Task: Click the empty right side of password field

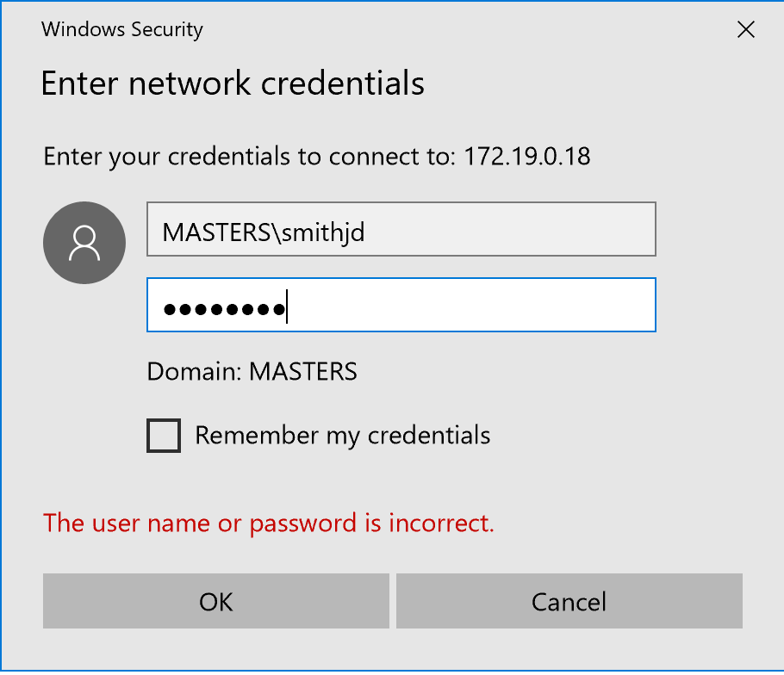Action: pyautogui.click(x=471, y=305)
